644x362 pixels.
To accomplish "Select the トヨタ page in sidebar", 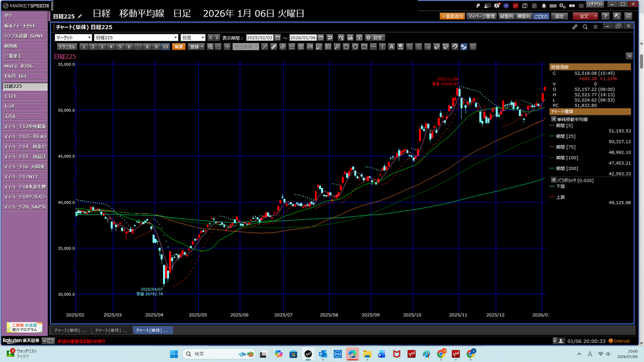I will (x=24, y=106).
